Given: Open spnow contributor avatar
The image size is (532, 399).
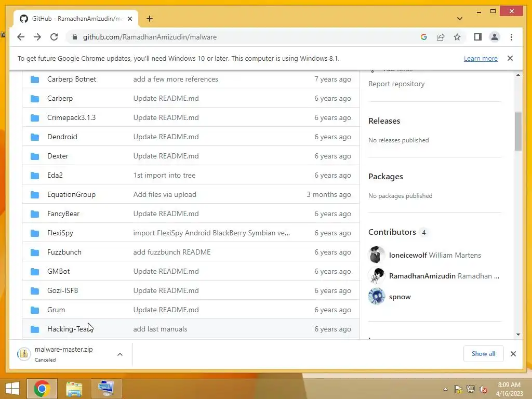Looking at the screenshot, I should (377, 296).
